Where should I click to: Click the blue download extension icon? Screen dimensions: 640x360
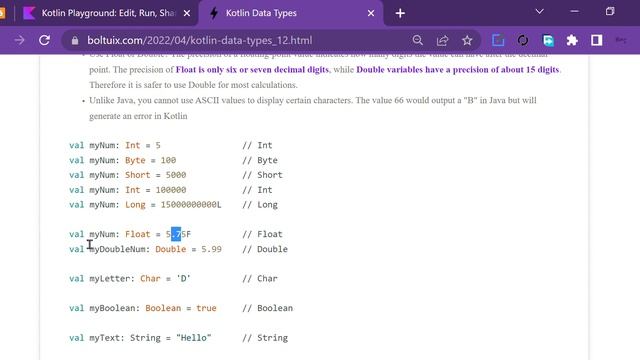[x=548, y=40]
